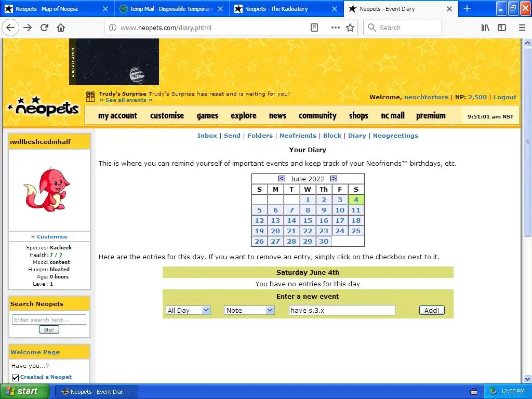This screenshot has height=399, width=532.
Task: Open the Neofriends link
Action: [298, 136]
